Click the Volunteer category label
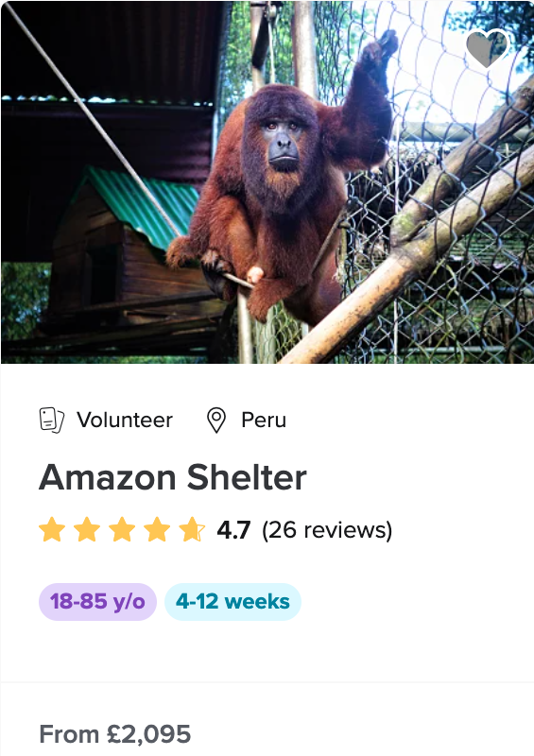The height and width of the screenshot is (756, 534). 125,420
